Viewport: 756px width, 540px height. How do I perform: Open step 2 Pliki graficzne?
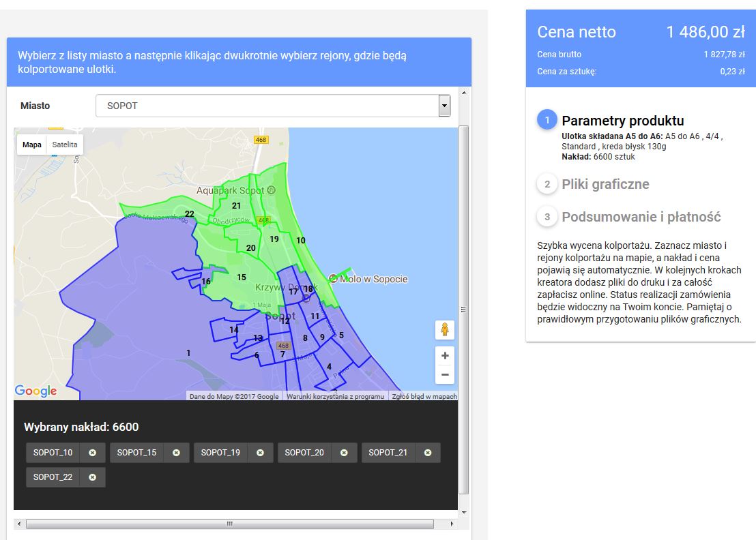click(605, 184)
